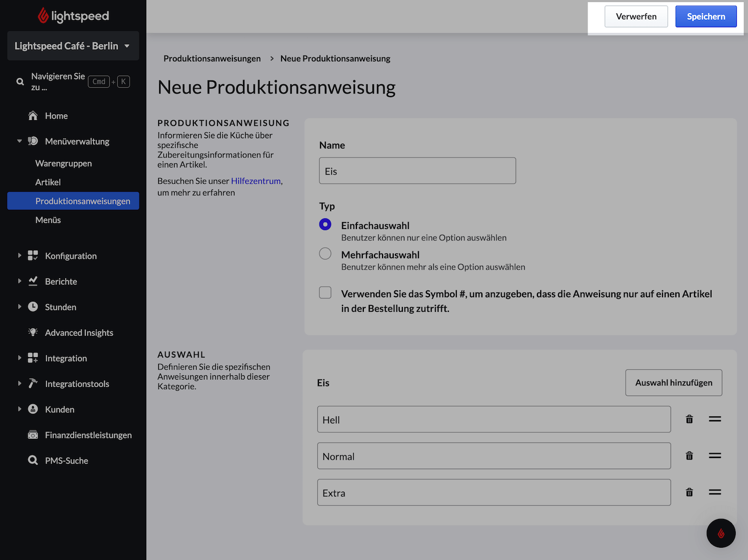Click the Speichern button

click(706, 17)
